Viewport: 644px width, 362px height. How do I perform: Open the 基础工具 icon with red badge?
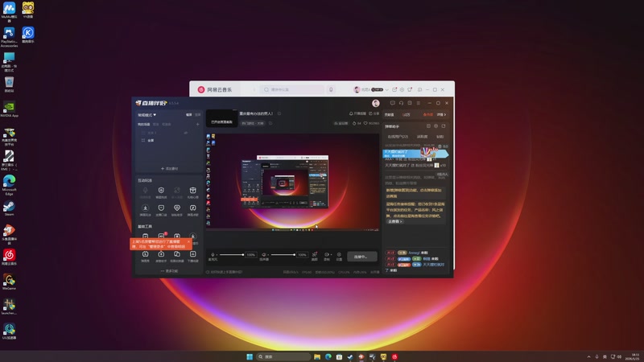coord(162,236)
